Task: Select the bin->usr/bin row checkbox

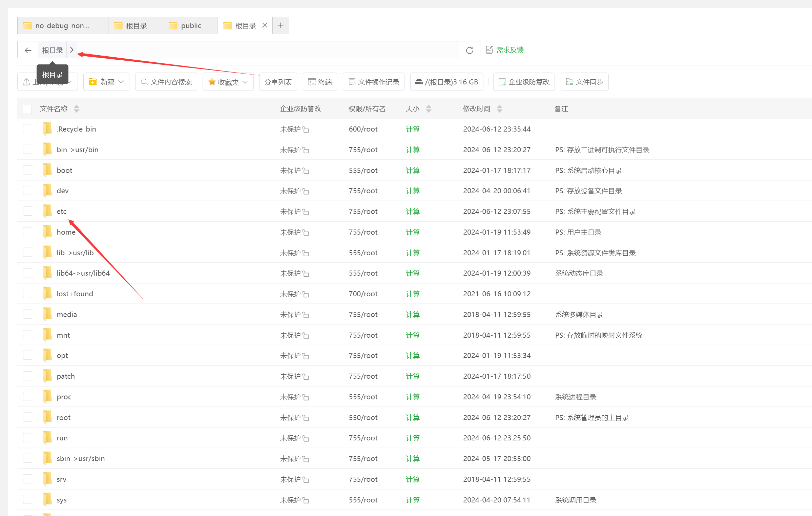Action: 27,150
